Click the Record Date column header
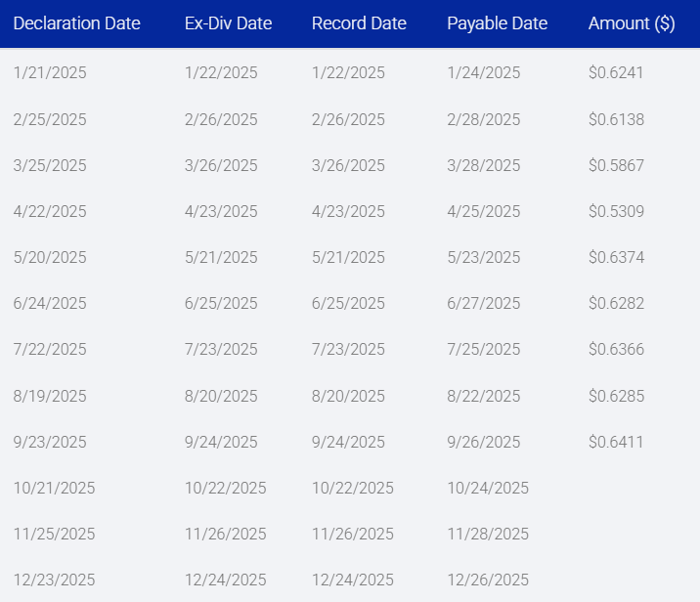 [x=359, y=23]
